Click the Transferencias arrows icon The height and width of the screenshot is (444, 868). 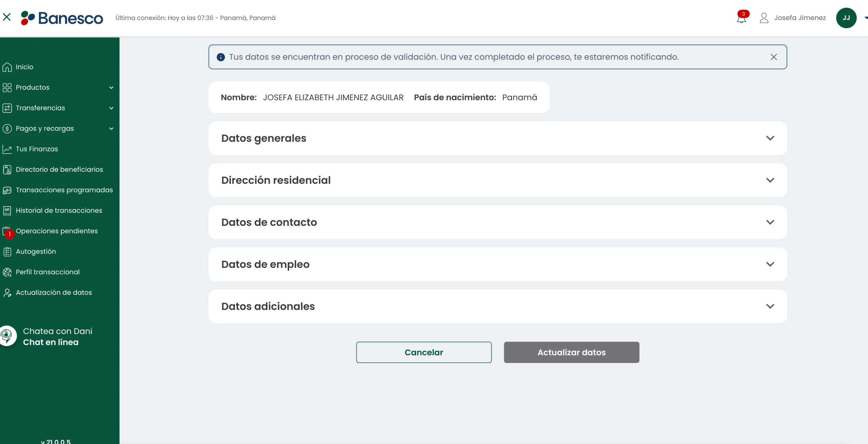[x=7, y=108]
